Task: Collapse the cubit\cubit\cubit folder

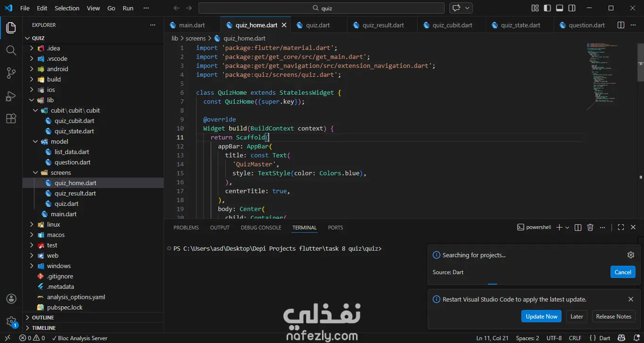Action: point(35,110)
